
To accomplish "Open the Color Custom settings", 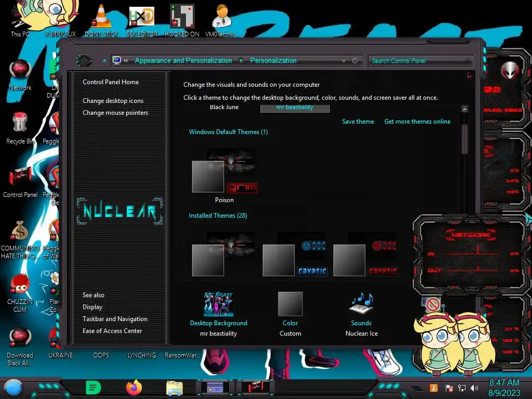I will coord(290,314).
